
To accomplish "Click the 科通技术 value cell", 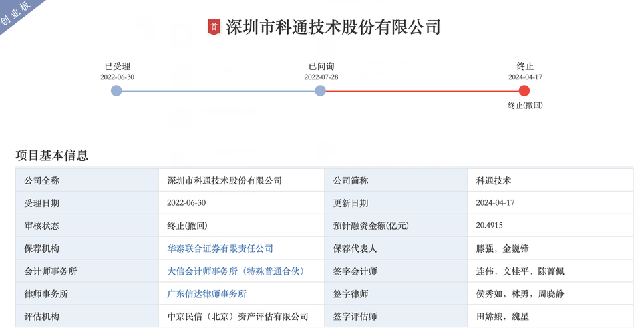I will pos(550,180).
